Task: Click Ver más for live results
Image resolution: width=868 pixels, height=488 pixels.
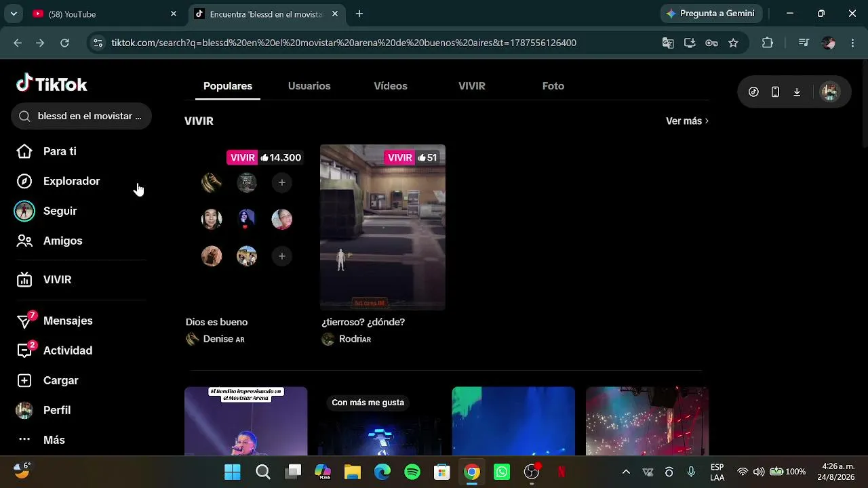Action: 687,121
